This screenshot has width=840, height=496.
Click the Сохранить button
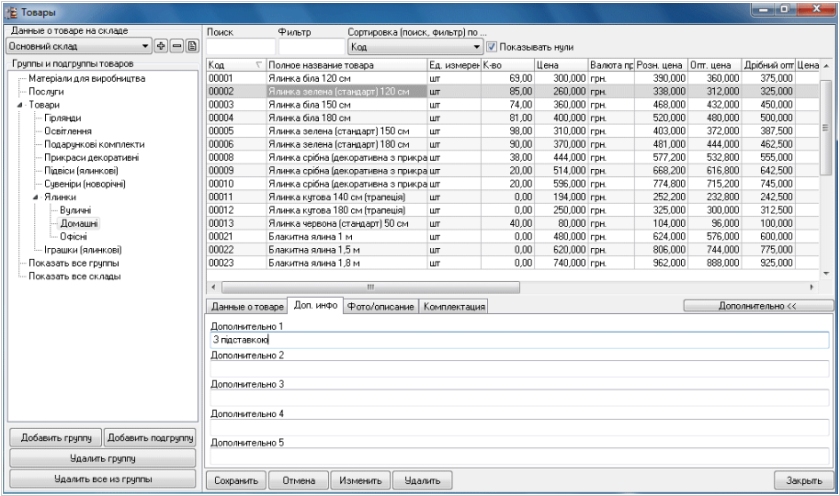click(x=236, y=480)
